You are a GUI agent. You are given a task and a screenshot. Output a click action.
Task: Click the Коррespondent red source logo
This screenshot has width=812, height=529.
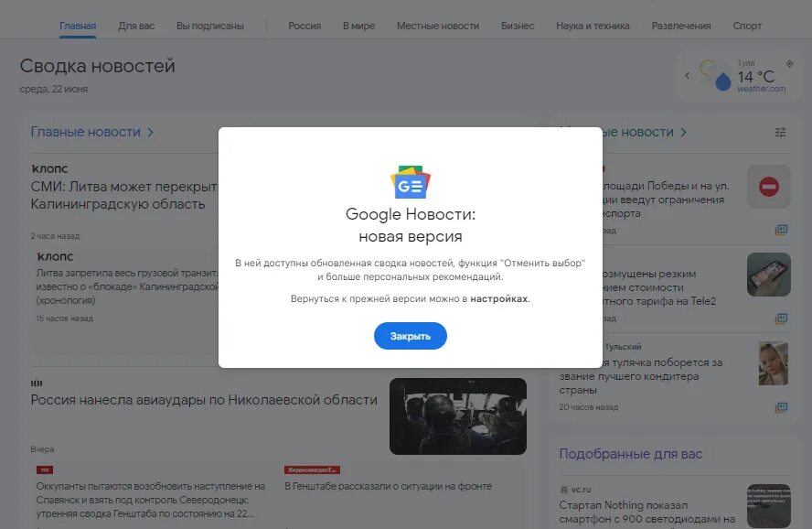pos(312,470)
